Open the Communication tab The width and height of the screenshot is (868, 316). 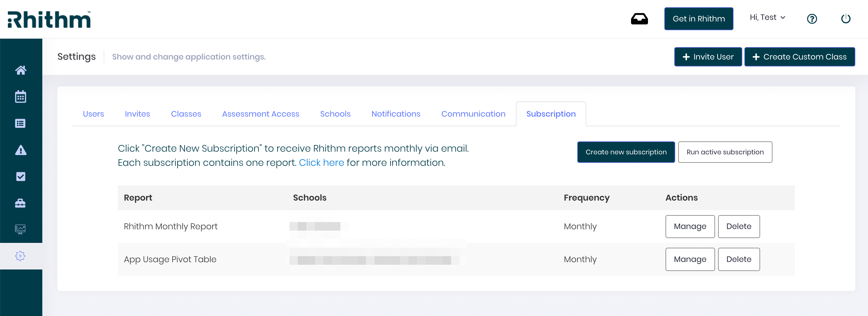point(473,114)
